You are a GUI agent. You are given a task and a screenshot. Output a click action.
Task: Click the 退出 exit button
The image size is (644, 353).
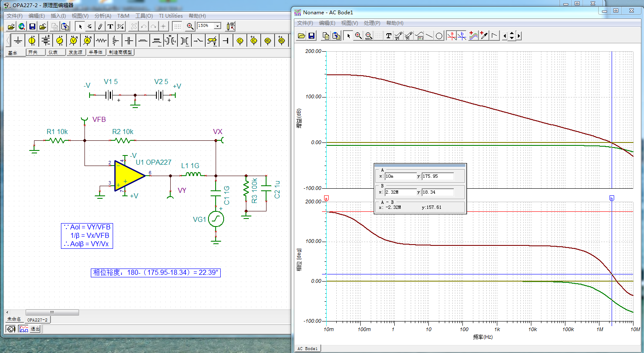point(35,329)
